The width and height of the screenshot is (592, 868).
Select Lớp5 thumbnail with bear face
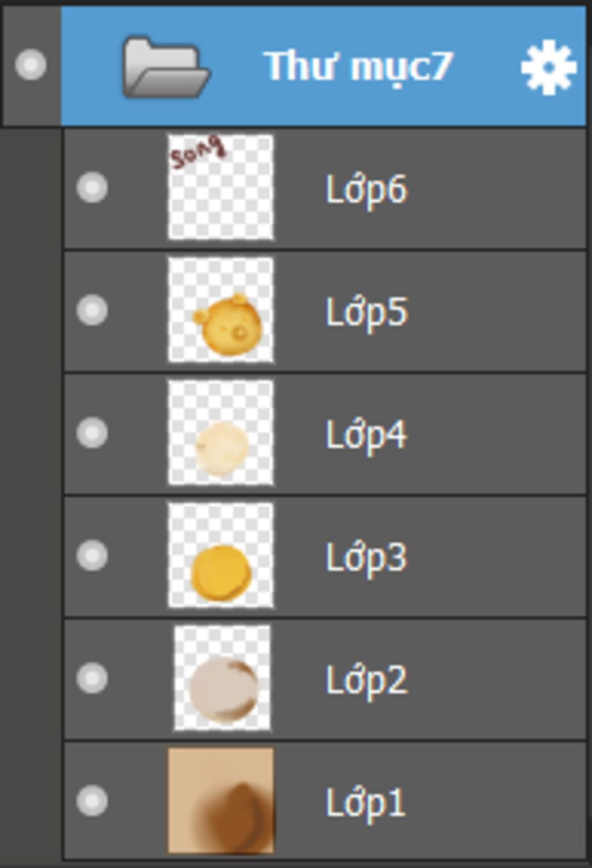coord(221,310)
